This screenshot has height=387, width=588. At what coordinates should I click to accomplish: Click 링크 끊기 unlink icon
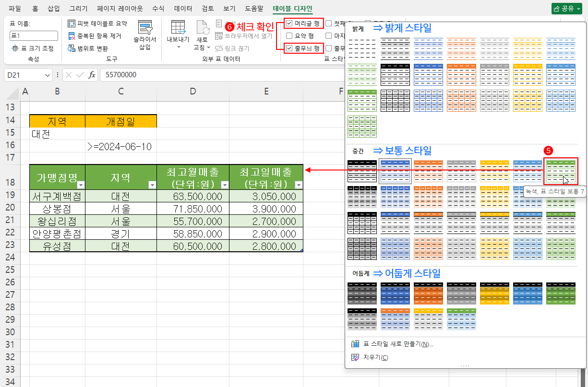pos(219,48)
